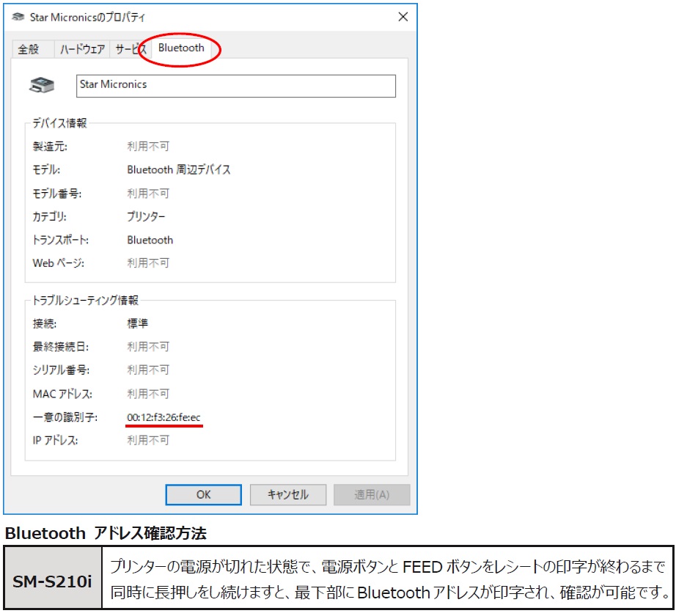Close the properties dialog with the X
This screenshot has width=676, height=616.
[x=403, y=17]
